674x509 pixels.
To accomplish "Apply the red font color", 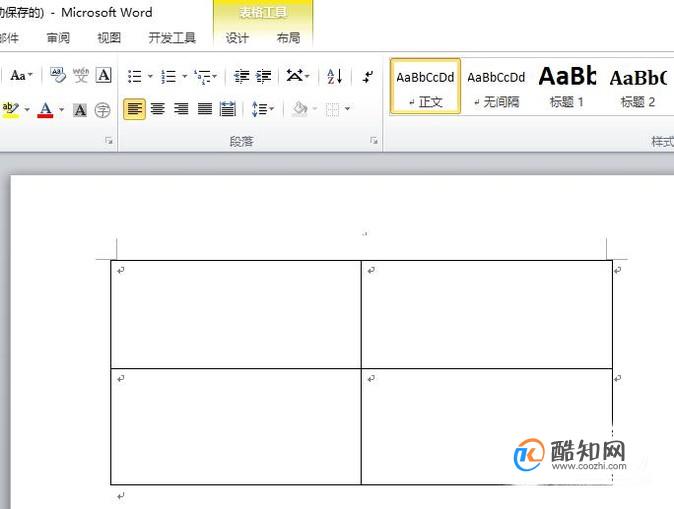I will (45, 110).
